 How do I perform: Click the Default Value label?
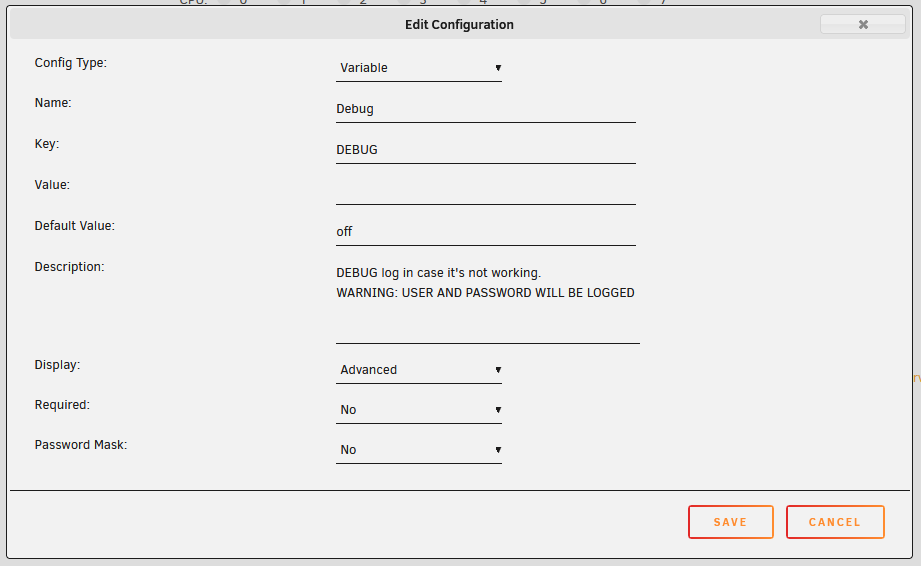click(x=75, y=225)
